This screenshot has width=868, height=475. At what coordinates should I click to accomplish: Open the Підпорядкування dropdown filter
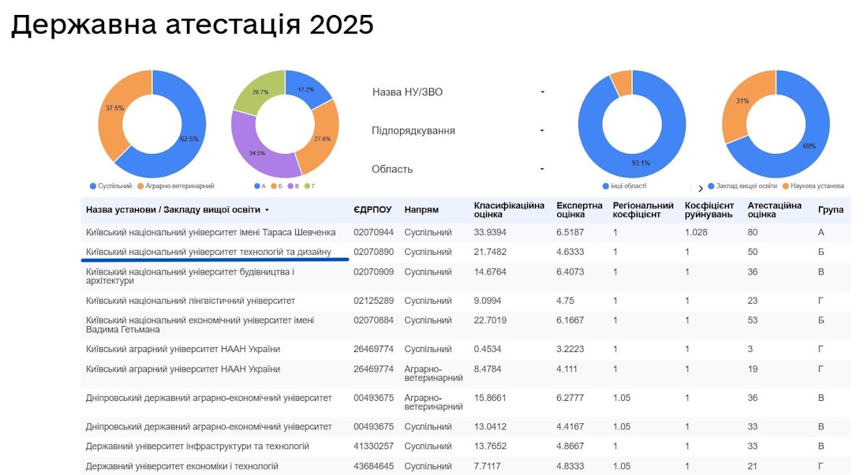[458, 131]
